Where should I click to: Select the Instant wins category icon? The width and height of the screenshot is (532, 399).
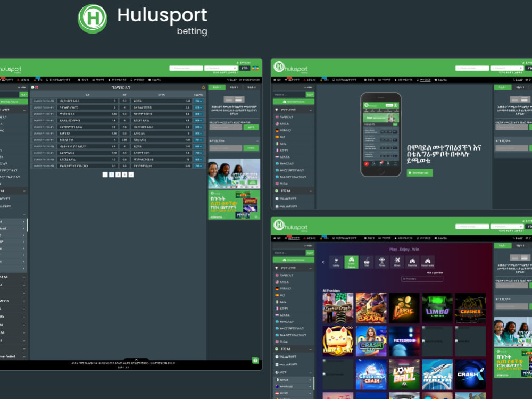coord(428,262)
